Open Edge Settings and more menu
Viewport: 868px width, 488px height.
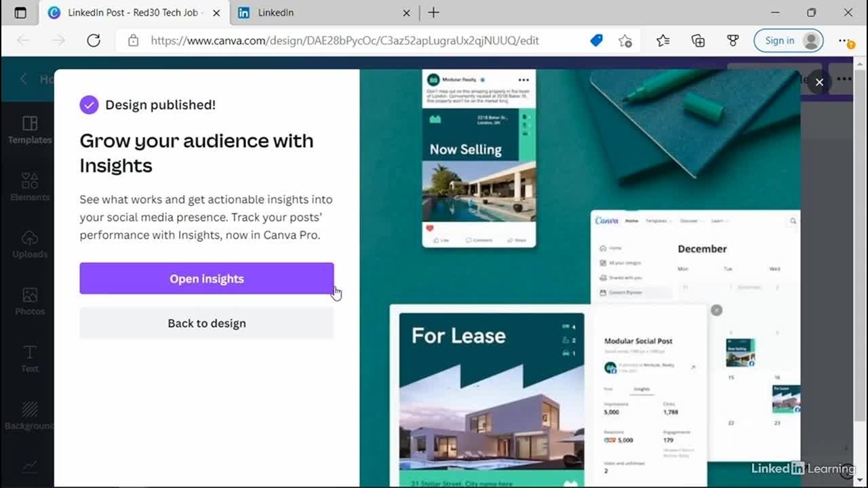[845, 41]
